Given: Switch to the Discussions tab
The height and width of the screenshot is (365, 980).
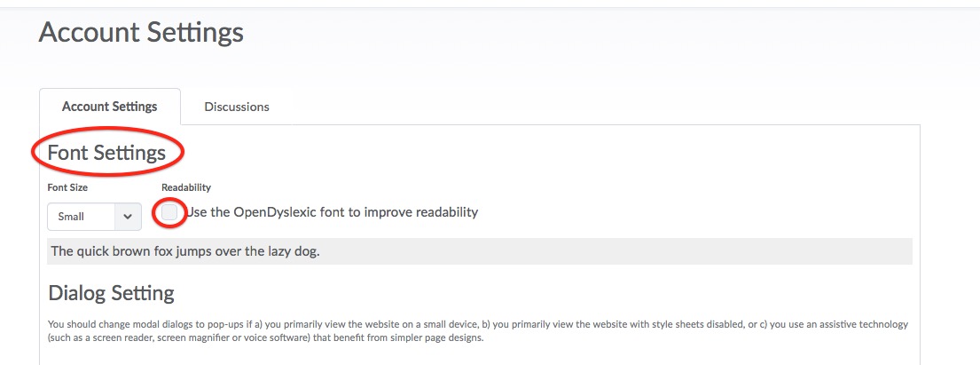Looking at the screenshot, I should pyautogui.click(x=236, y=107).
